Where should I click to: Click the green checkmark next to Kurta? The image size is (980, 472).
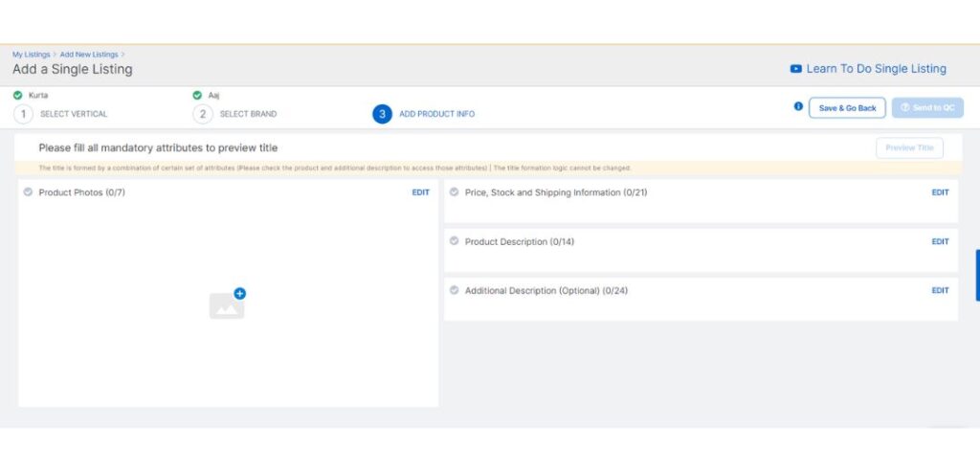tap(17, 96)
